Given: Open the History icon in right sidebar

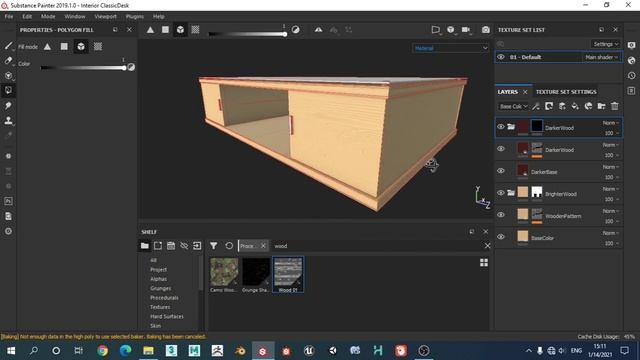Looking at the screenshot, I should (631, 76).
